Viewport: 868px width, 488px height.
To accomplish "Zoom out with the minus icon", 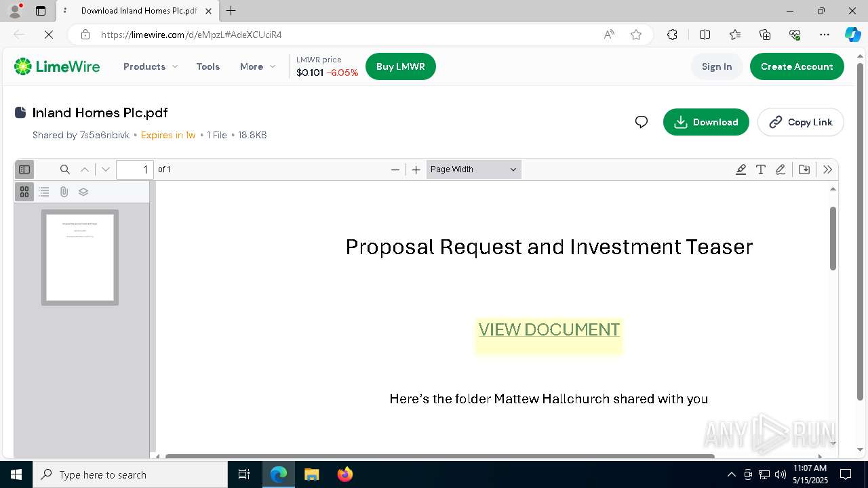I will click(395, 169).
